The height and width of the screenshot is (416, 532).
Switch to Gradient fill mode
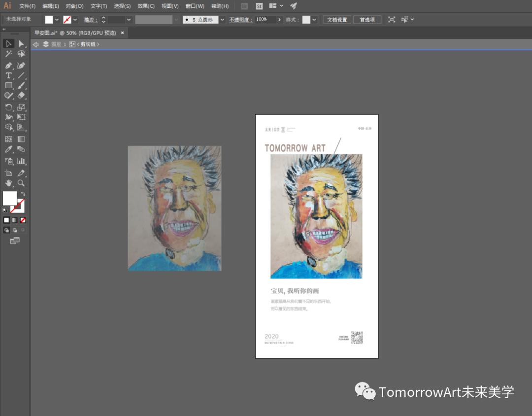pos(15,220)
